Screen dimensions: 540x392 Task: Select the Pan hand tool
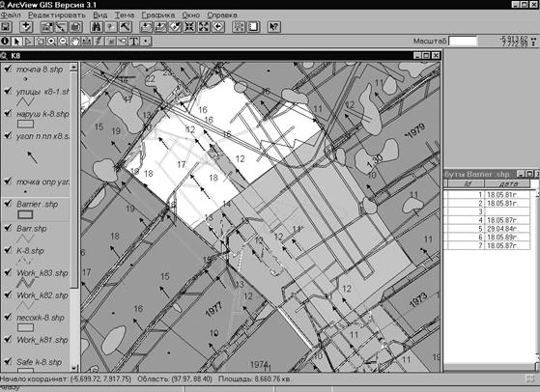coord(74,42)
